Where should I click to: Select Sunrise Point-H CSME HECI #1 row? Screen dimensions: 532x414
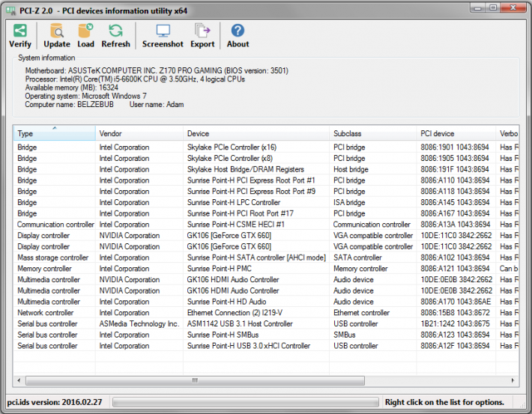(266, 225)
